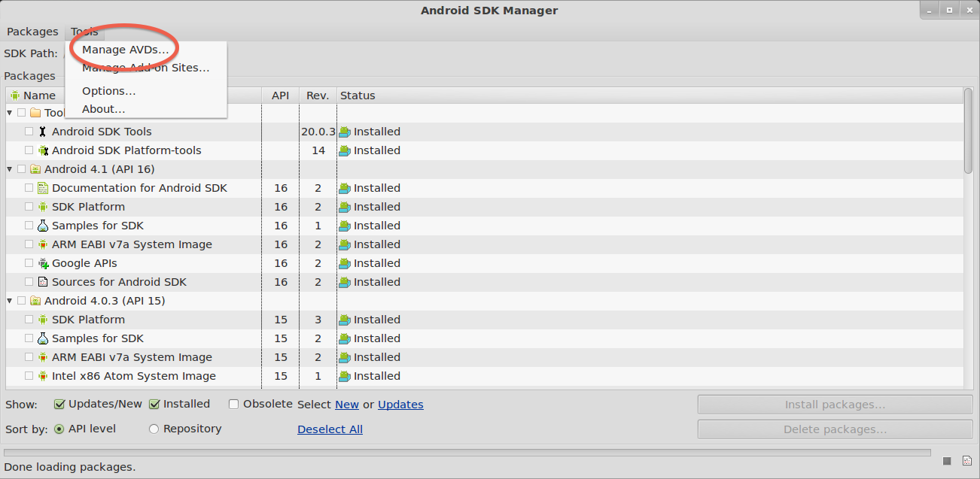Click the Android SDK Tools wrench icon
980x479 pixels.
tap(43, 132)
